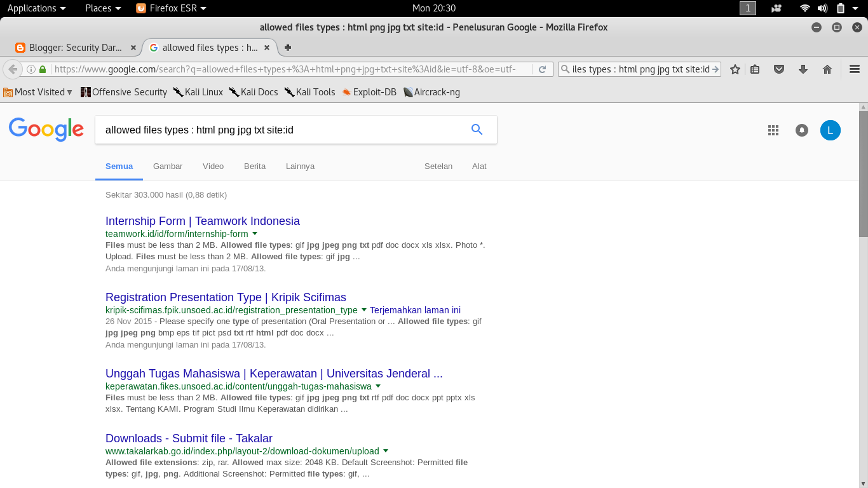This screenshot has height=488, width=868.
Task: Open the Internship Form Teamwork Indonesia result
Action: point(202,220)
